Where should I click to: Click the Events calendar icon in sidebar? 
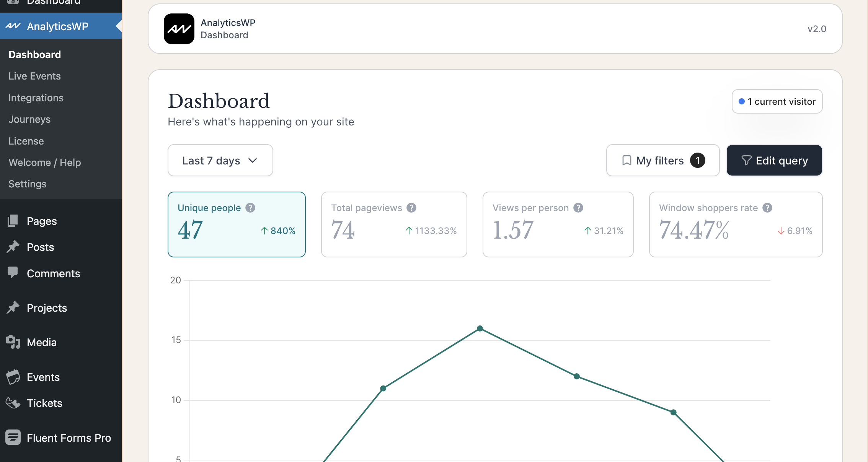point(13,377)
